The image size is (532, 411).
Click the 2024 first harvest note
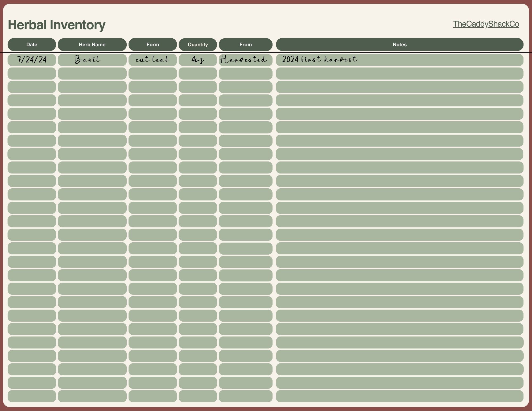[x=319, y=59]
